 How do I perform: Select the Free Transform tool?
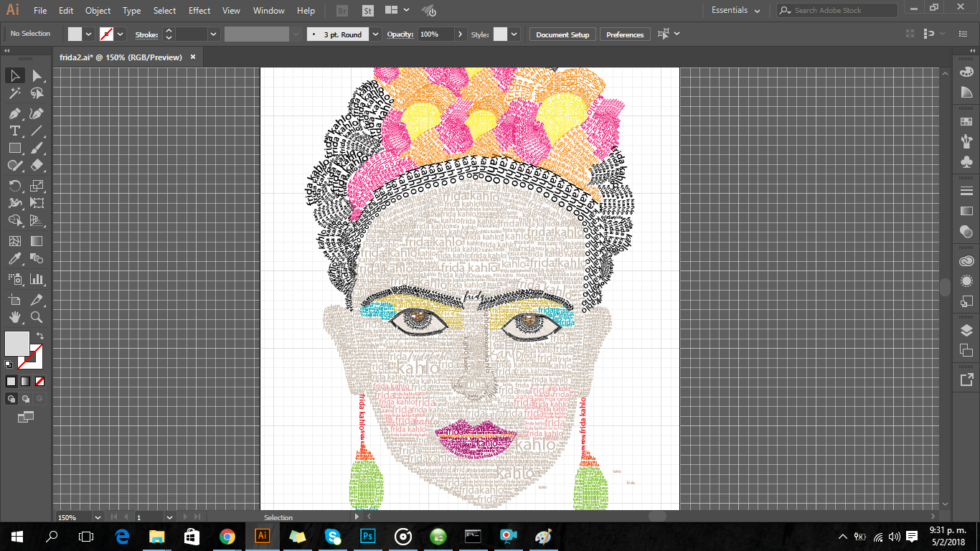coord(37,203)
